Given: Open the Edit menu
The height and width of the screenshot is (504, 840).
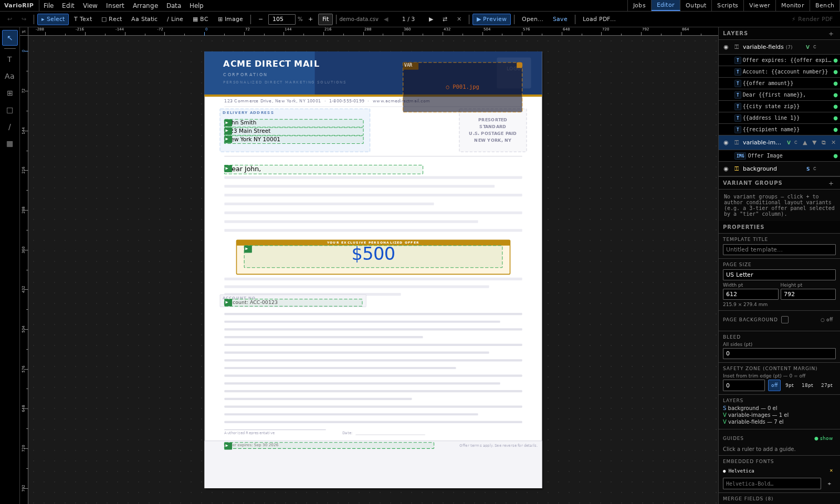Looking at the screenshot, I should (68, 6).
